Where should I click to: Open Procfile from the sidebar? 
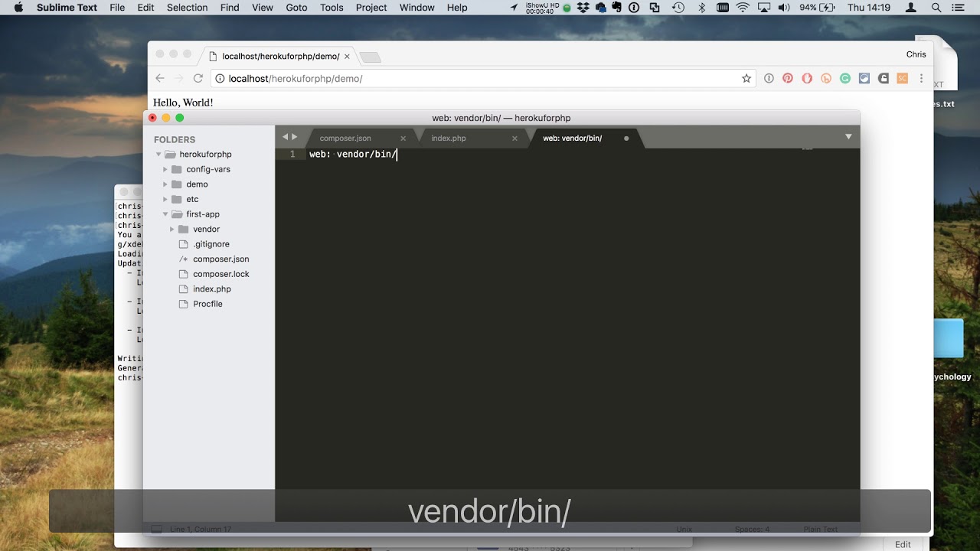click(x=207, y=304)
